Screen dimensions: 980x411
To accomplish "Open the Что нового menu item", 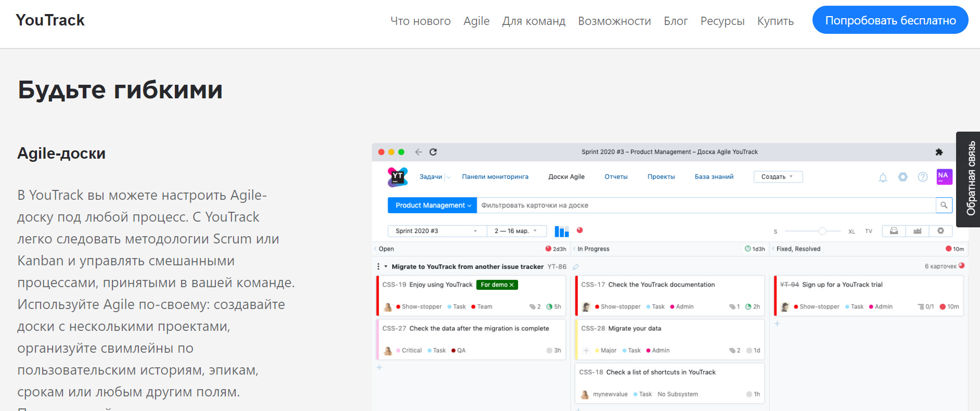I will 420,21.
